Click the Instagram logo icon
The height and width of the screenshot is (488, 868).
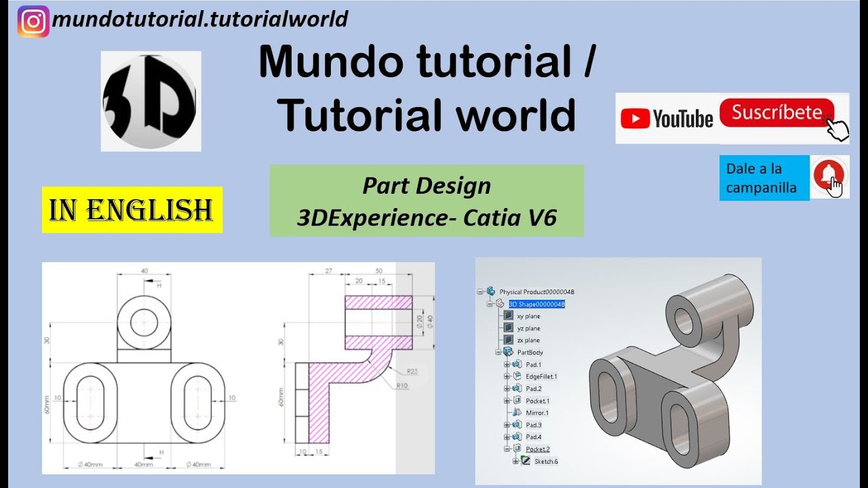coord(33,21)
